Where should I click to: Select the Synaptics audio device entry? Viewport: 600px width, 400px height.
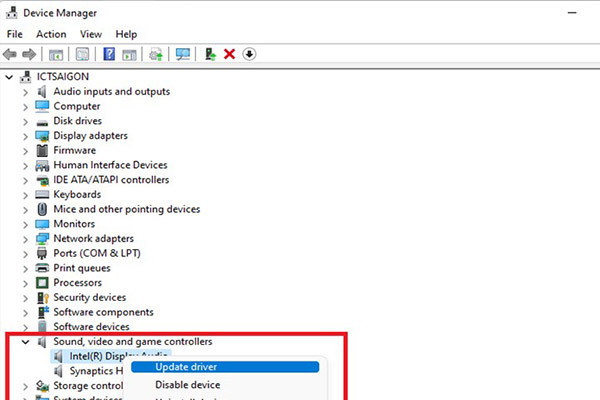[96, 371]
